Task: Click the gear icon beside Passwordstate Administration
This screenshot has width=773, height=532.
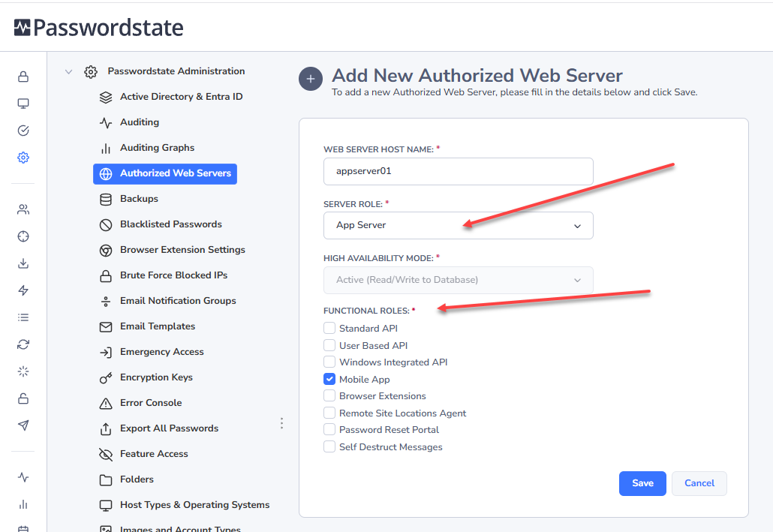Action: pos(91,71)
